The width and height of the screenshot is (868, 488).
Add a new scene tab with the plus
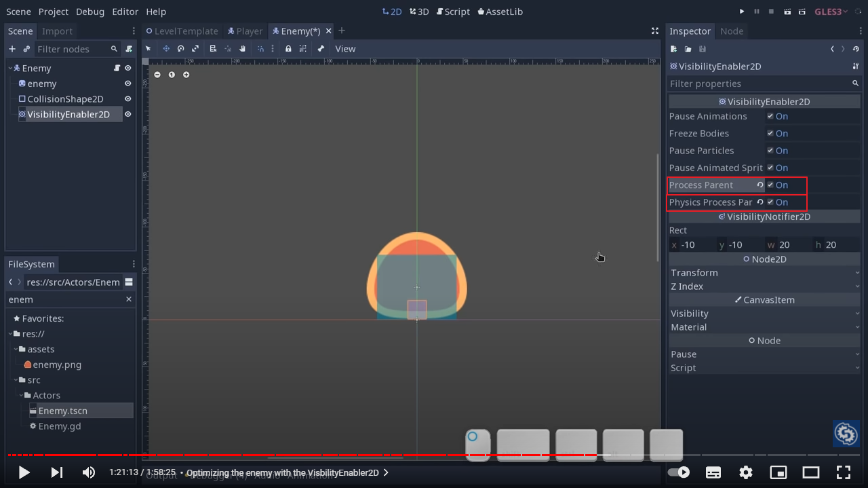342,31
